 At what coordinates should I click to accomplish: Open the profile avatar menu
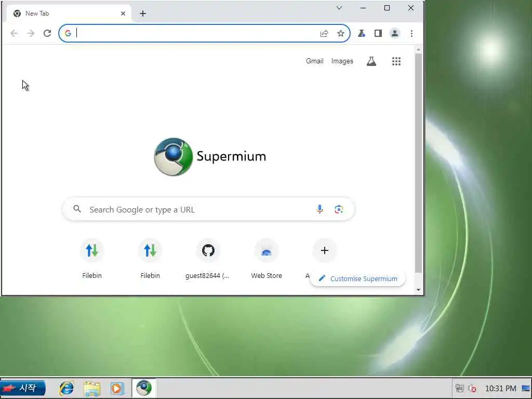coord(395,33)
